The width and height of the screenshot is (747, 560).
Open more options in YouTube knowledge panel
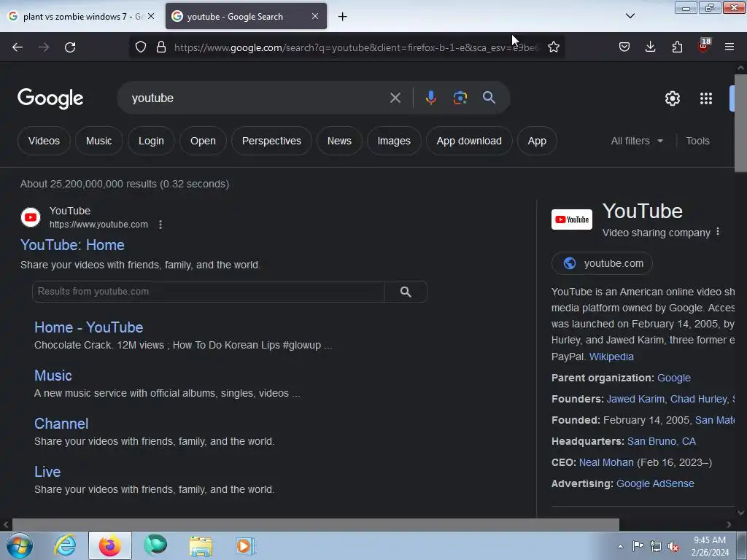[718, 232]
